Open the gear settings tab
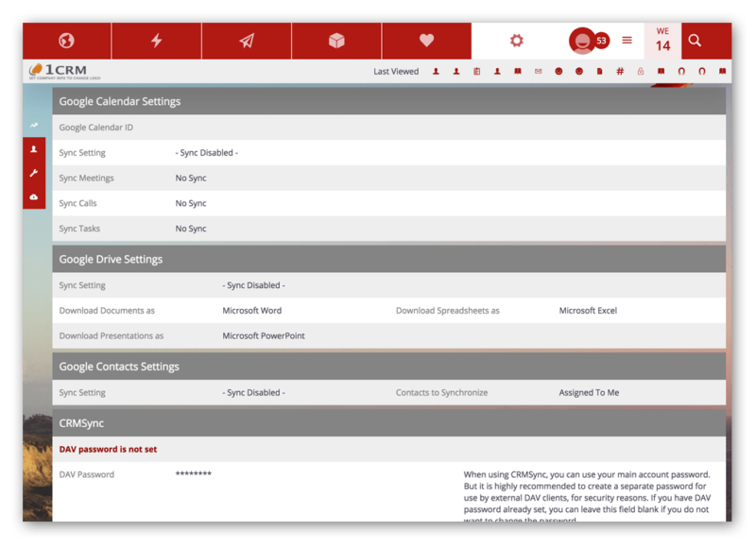The image size is (756, 548). tap(516, 41)
